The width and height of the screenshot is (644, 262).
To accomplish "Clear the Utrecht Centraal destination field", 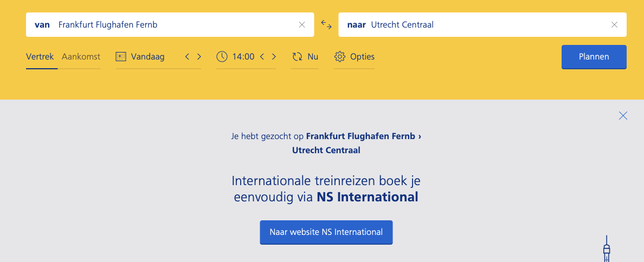I will pyautogui.click(x=614, y=24).
